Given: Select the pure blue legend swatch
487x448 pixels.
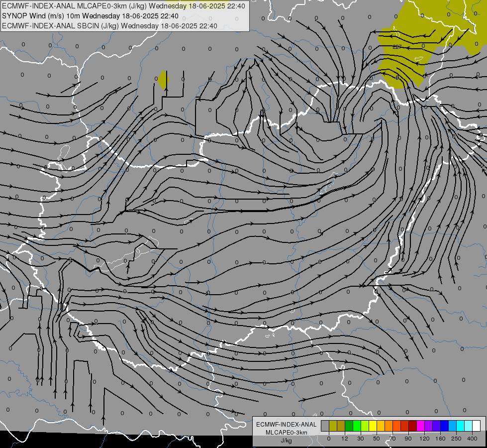Looking at the screenshot, I should (x=444, y=426).
